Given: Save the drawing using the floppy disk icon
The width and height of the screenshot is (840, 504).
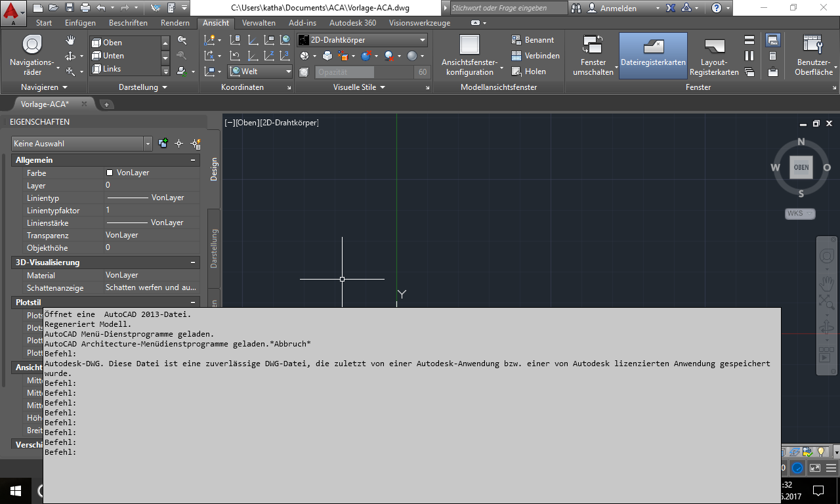Looking at the screenshot, I should pos(68,8).
